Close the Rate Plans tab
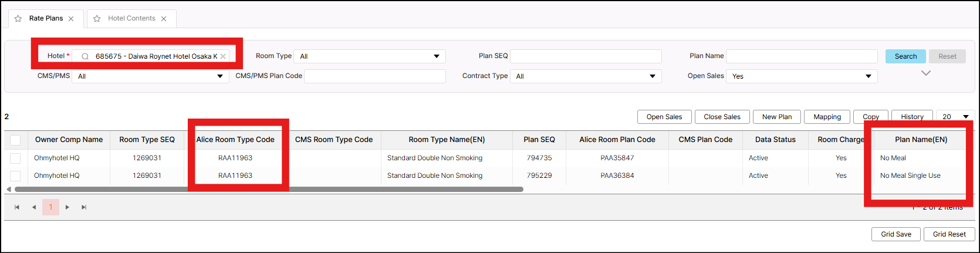 [71, 19]
